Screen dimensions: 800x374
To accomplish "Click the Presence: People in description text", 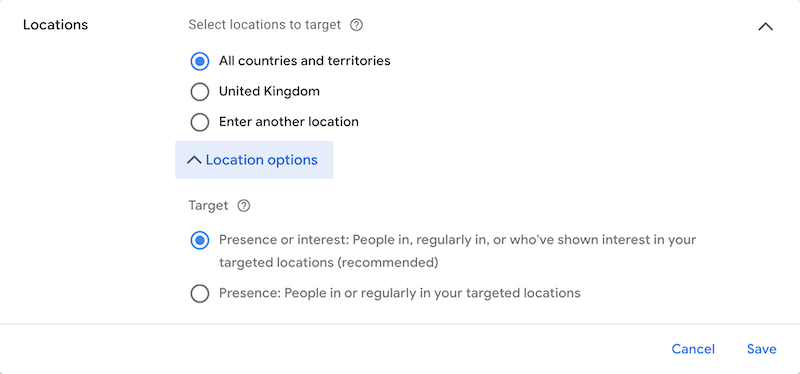I will coord(399,293).
